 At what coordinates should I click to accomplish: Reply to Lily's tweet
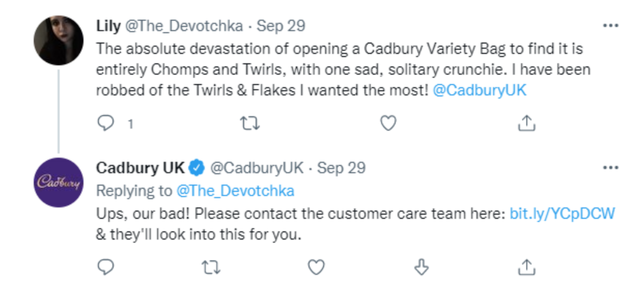coord(106,123)
